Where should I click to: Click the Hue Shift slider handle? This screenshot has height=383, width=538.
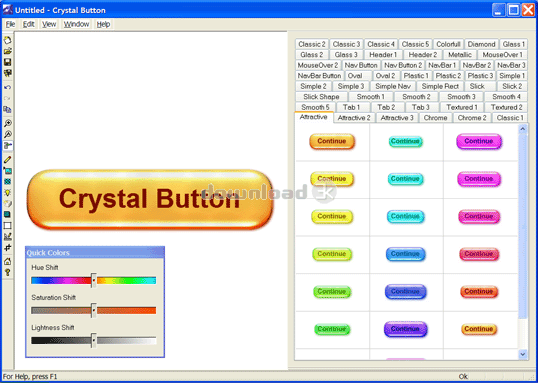coord(94,280)
